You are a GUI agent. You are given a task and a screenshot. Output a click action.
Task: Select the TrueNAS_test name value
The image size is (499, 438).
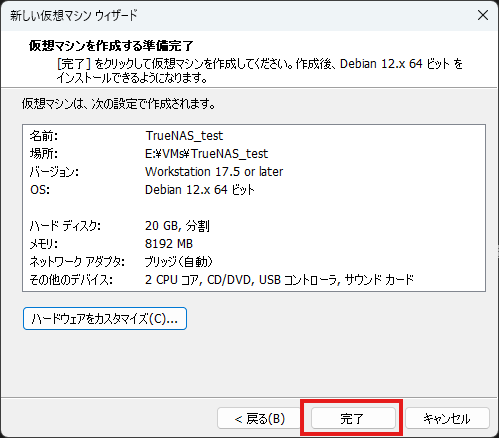184,136
